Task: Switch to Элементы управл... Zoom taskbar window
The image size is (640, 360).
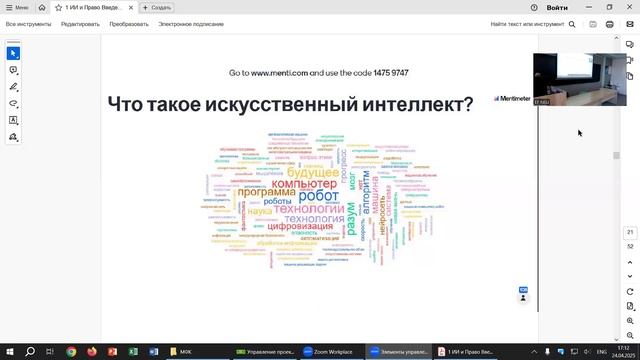Action: (398, 351)
